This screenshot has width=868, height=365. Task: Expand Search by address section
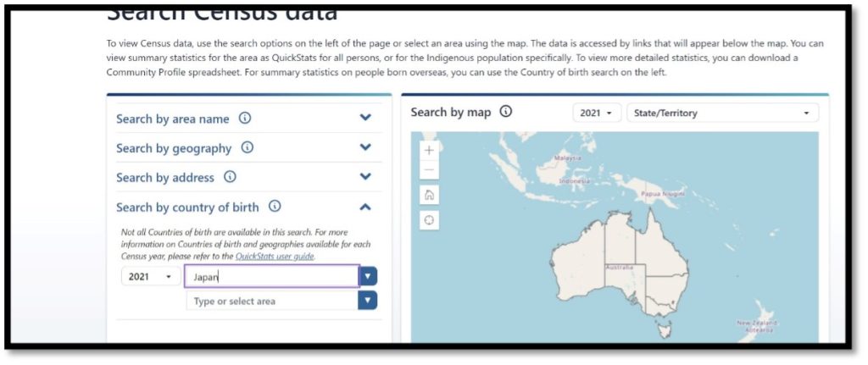(365, 177)
